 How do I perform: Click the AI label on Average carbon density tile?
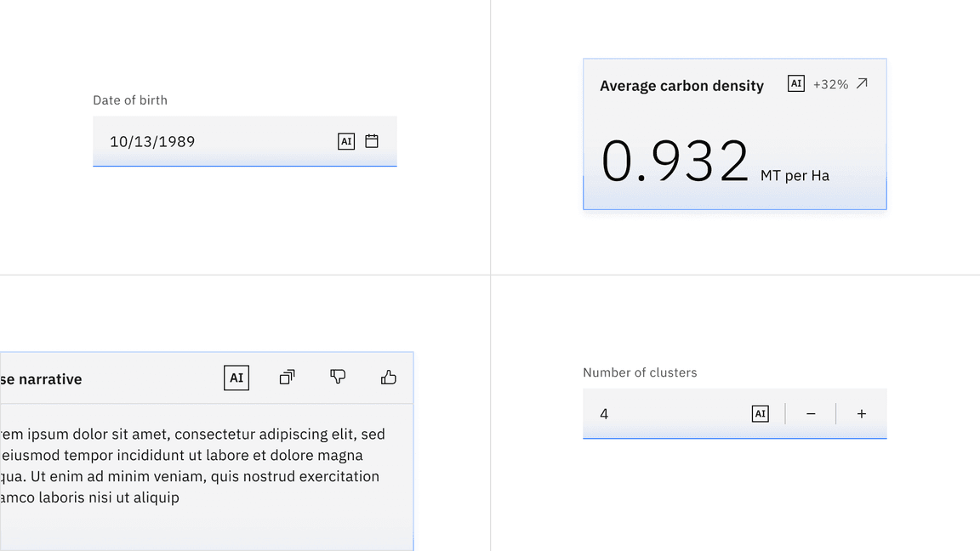[x=795, y=83]
